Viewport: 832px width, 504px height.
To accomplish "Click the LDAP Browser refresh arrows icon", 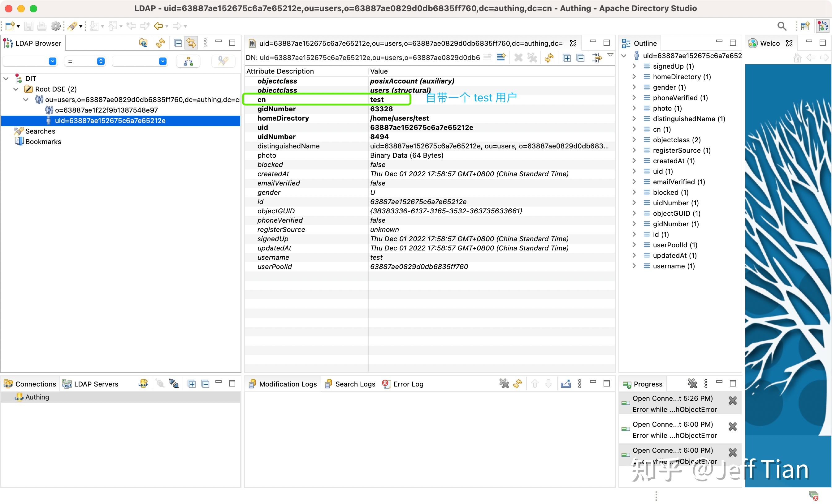I will coord(160,43).
